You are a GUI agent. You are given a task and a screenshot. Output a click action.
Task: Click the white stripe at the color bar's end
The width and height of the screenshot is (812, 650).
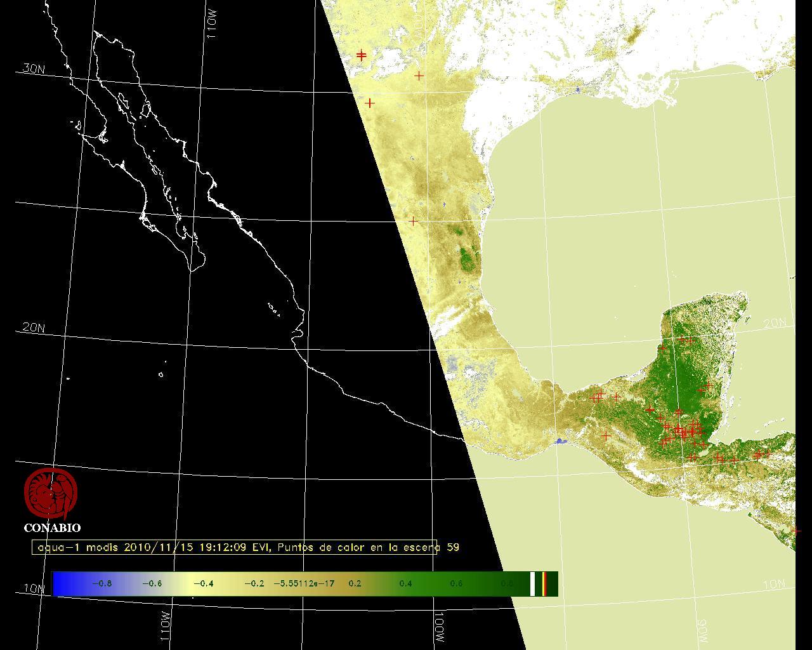pos(533,583)
